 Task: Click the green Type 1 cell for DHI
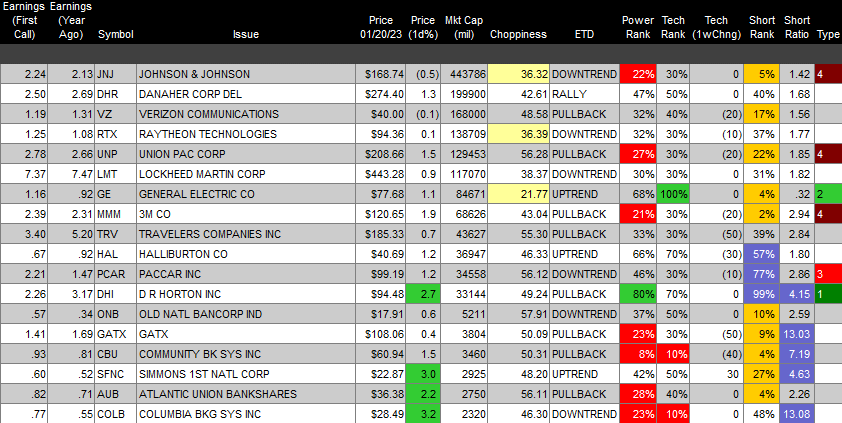click(829, 294)
